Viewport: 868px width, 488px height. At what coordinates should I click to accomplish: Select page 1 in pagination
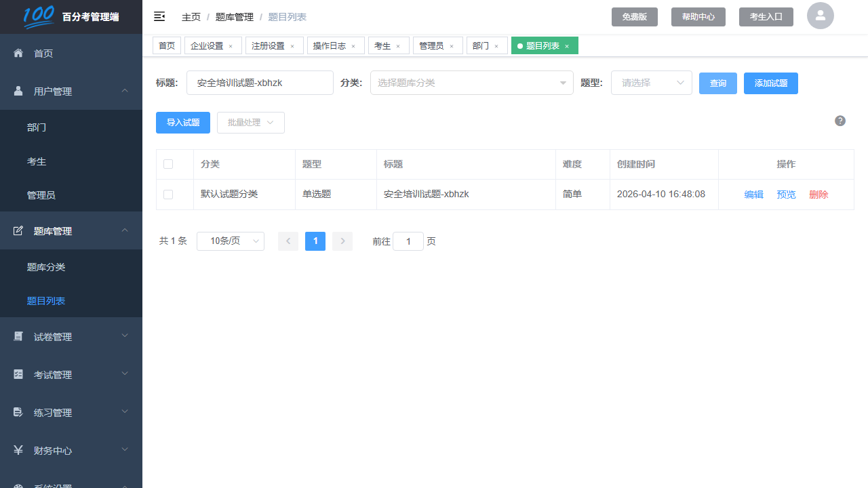(x=315, y=241)
